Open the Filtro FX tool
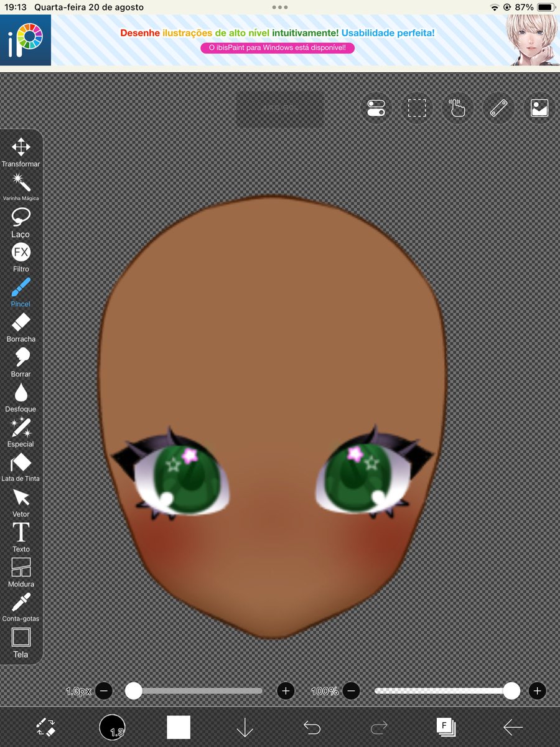The height and width of the screenshot is (747, 560). click(x=21, y=257)
